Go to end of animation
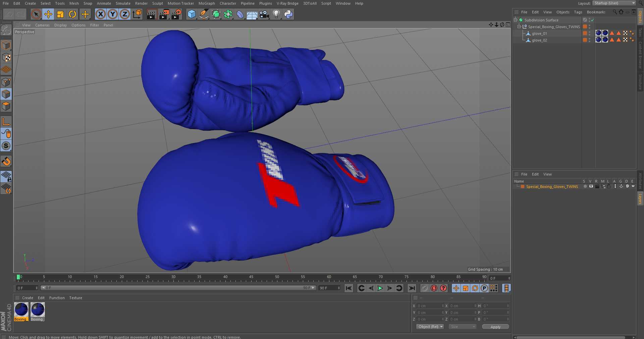Screen dimensions: 644x339 (x=412, y=288)
